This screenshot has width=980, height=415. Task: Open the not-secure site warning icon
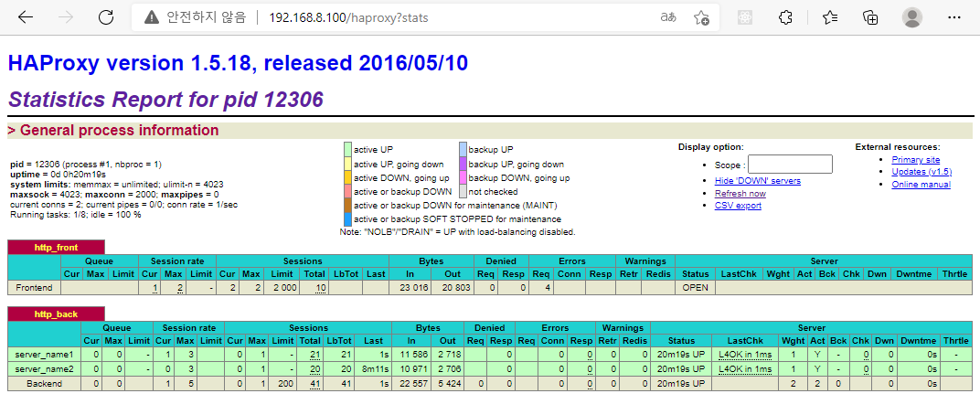[x=151, y=17]
